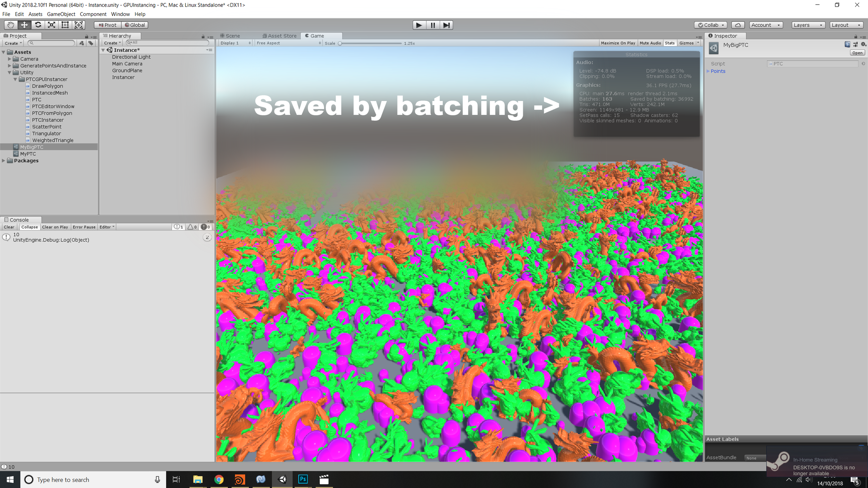The image size is (868, 488).
Task: Select the Rotate tool
Action: tap(38, 25)
